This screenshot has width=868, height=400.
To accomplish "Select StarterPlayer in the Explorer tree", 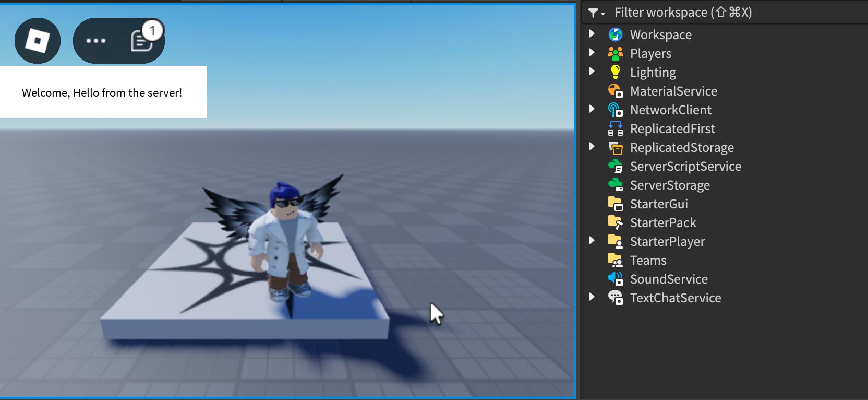I will tap(667, 242).
